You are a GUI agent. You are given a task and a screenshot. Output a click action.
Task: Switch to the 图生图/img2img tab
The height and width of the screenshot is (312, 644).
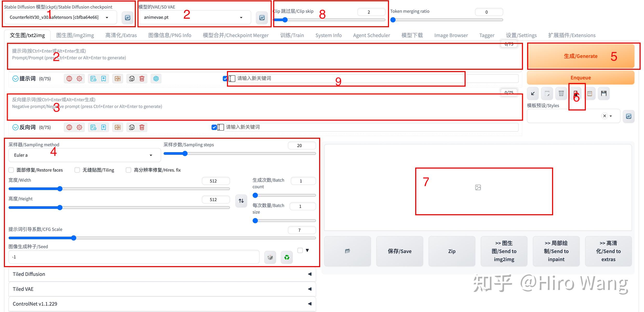75,35
